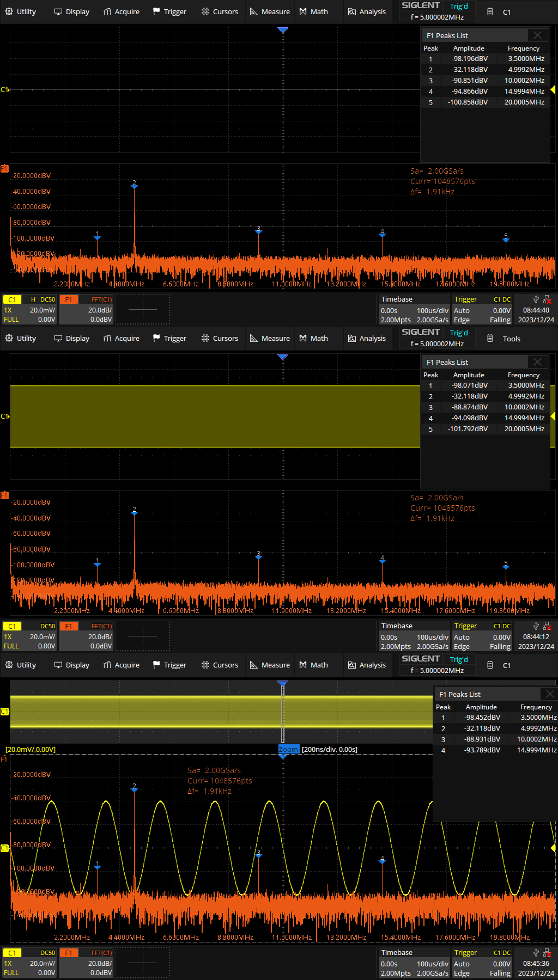Viewport: 558px width, 980px height.
Task: Click yellow trigger level arrow in 08:44:40 capture
Action: [553, 89]
